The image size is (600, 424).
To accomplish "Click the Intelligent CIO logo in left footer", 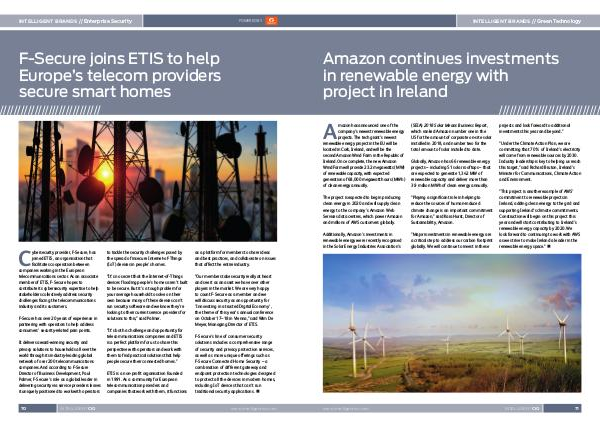I will pyautogui.click(x=77, y=409).
